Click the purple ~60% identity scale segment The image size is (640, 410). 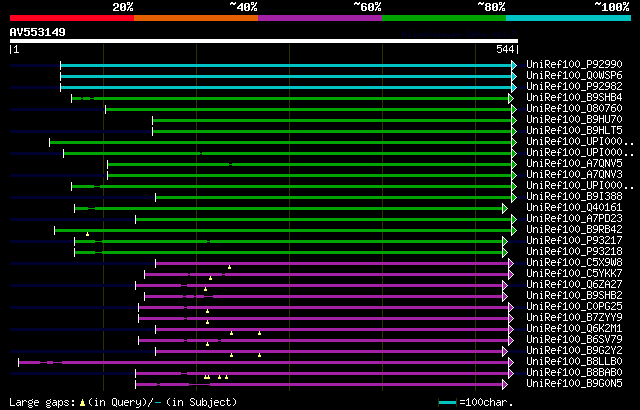point(320,18)
